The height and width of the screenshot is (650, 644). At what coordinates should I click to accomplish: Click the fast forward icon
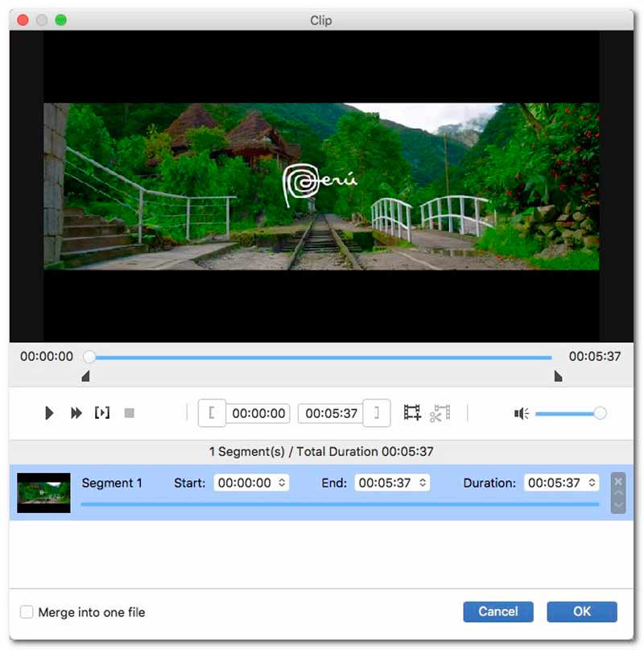(x=76, y=413)
